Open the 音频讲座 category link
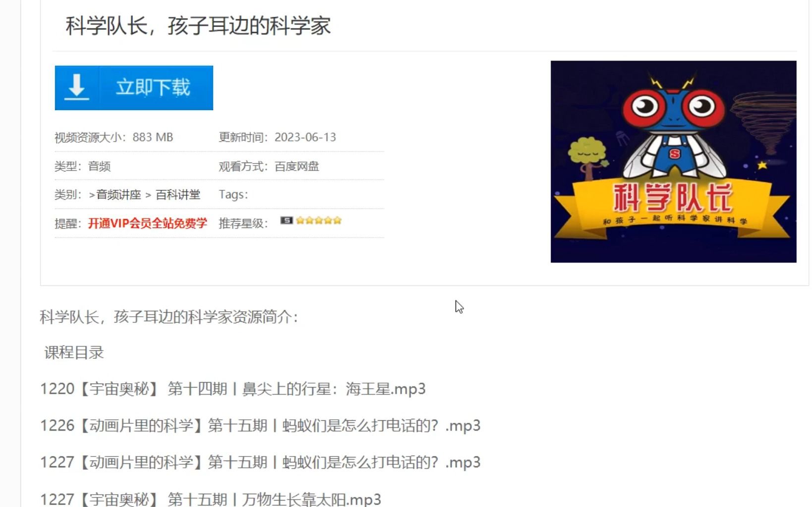This screenshot has height=507, width=812. (x=118, y=195)
